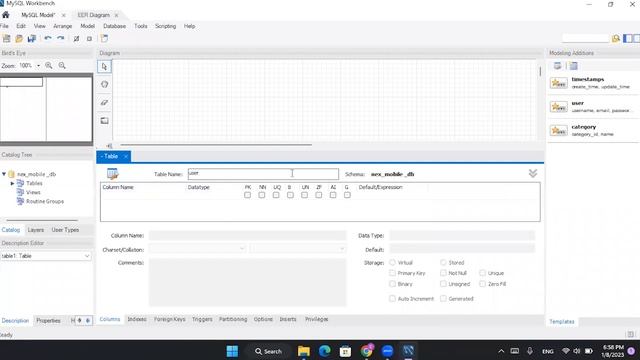Select the hand pan tool
Image resolution: width=640 pixels, height=360 pixels.
(104, 84)
